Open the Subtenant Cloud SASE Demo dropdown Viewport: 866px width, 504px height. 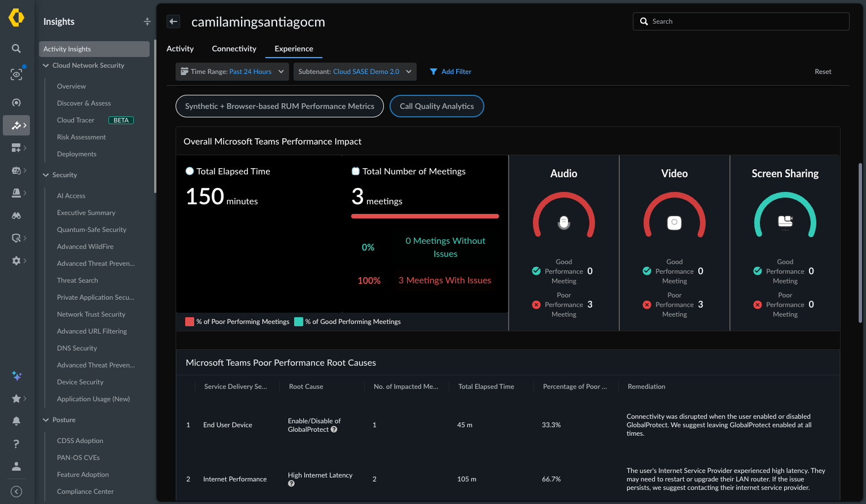[355, 72]
